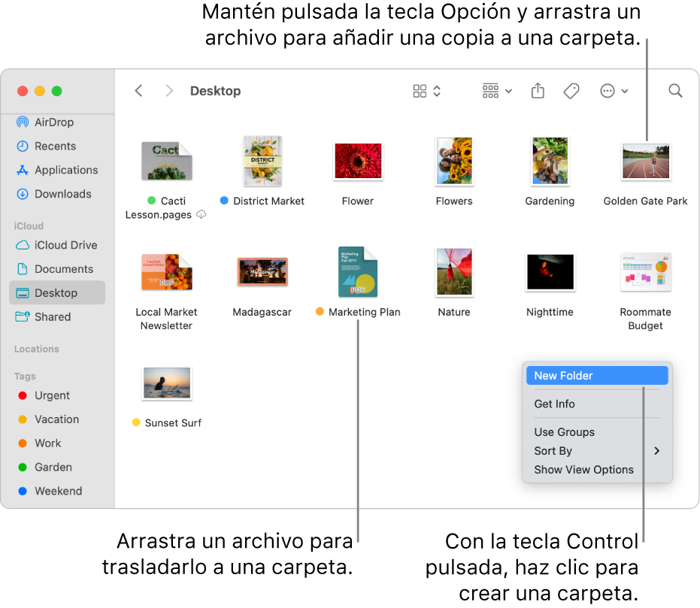Screen dimensions: 700x608
Task: Click the Marketing Plan file name
Action: pos(364,312)
